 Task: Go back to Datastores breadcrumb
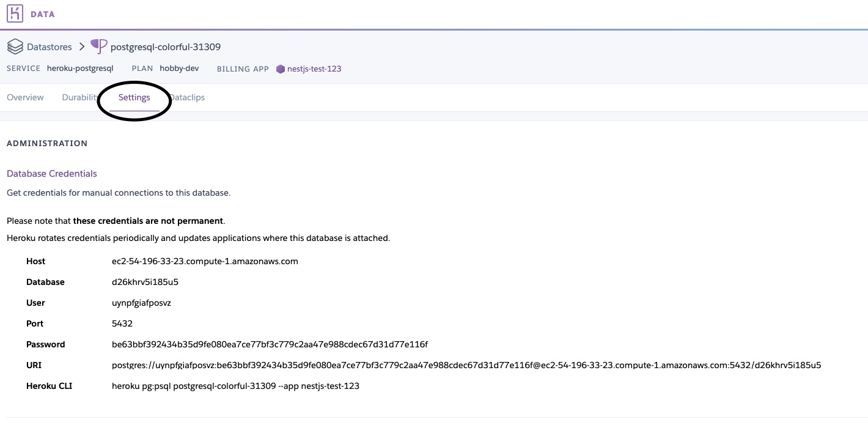point(49,46)
